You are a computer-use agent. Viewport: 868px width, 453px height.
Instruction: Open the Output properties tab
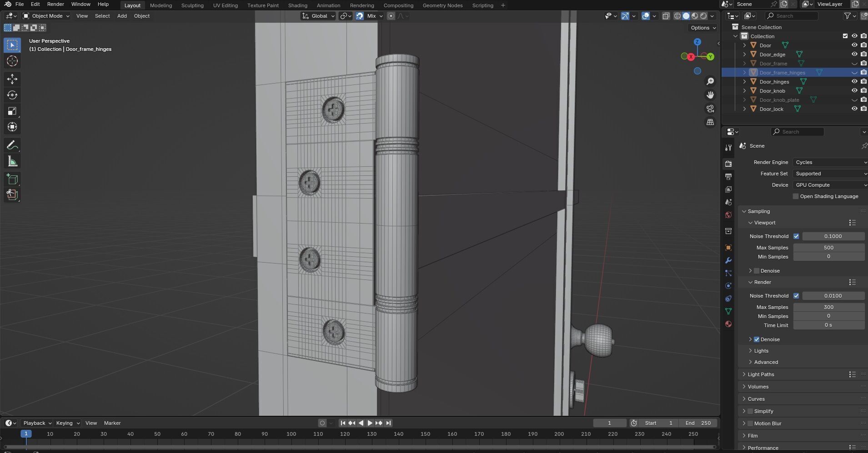(x=728, y=176)
